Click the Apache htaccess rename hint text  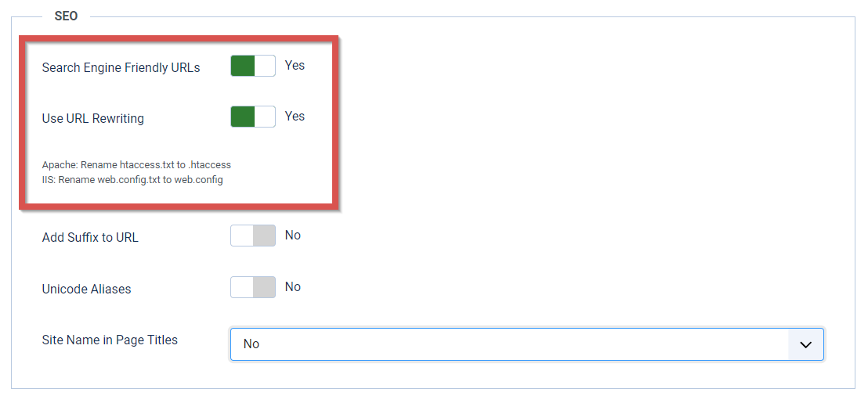(136, 165)
